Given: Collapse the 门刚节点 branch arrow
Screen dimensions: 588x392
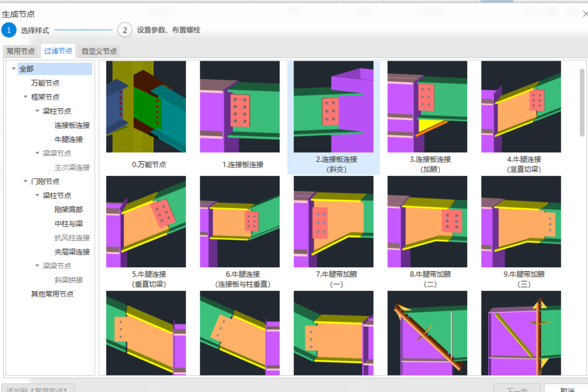Looking at the screenshot, I should tap(26, 181).
